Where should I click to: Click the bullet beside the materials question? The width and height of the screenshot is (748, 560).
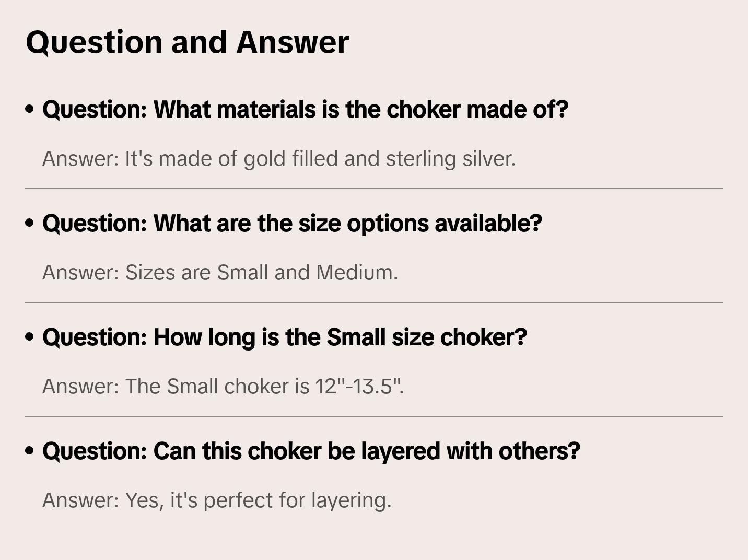point(30,110)
